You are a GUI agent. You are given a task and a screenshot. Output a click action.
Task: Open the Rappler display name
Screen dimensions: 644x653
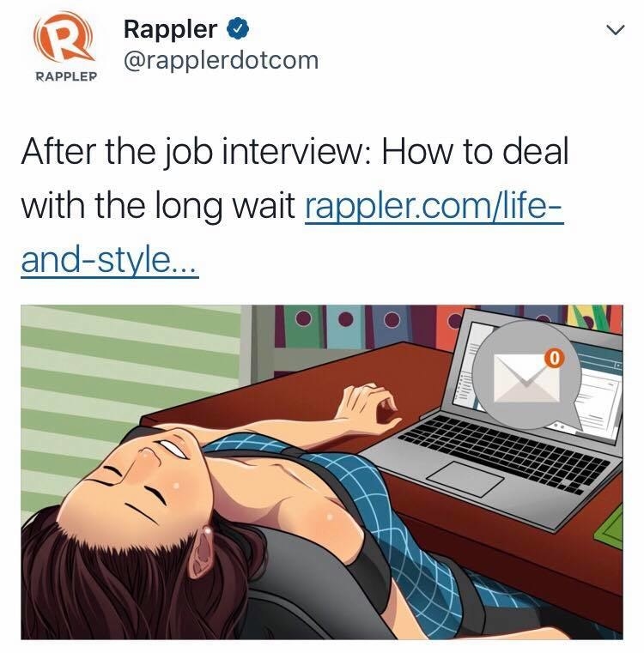tap(170, 29)
